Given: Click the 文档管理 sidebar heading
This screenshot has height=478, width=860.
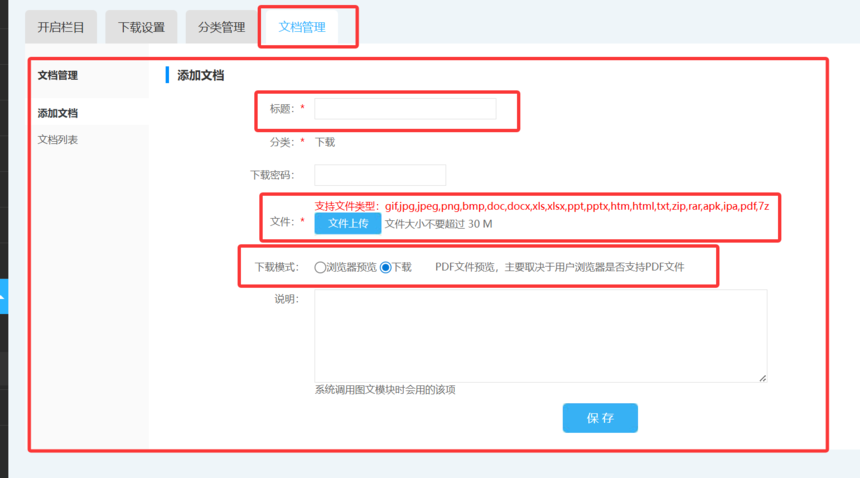Looking at the screenshot, I should (x=58, y=75).
